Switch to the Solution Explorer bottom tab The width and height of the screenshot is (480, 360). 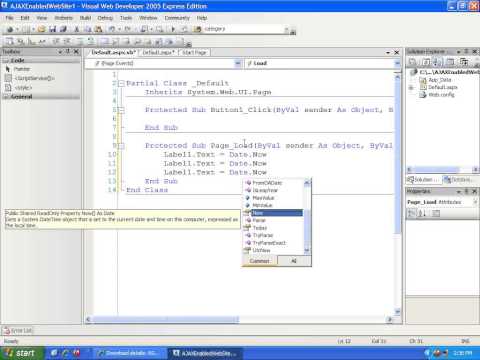coord(424,180)
